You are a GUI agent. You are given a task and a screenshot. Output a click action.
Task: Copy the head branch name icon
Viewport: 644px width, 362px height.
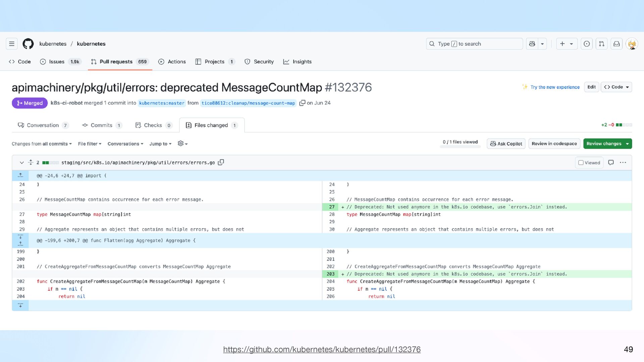(302, 103)
